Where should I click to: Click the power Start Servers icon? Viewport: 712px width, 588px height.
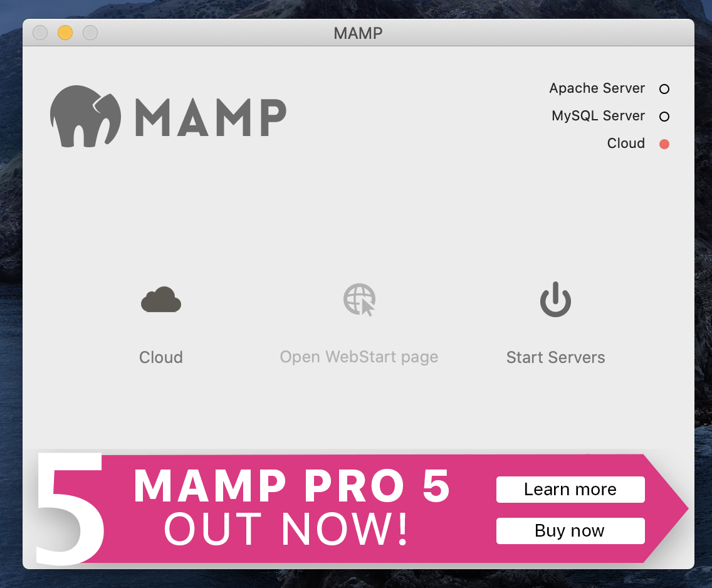pos(555,299)
